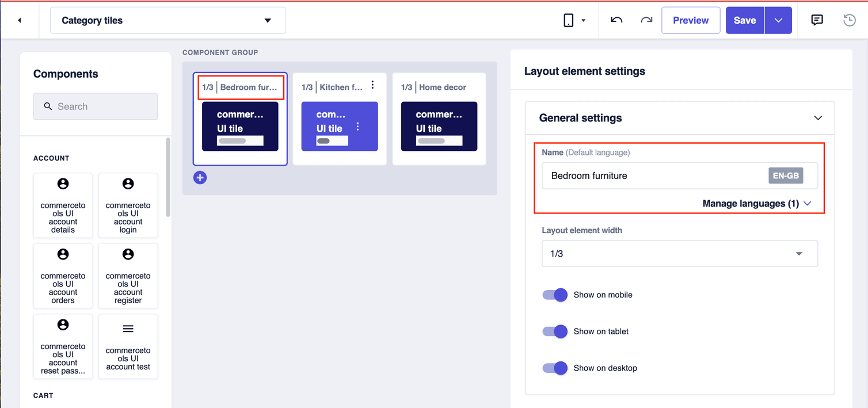The image size is (868, 408).
Task: Redo the last change
Action: pyautogui.click(x=646, y=20)
